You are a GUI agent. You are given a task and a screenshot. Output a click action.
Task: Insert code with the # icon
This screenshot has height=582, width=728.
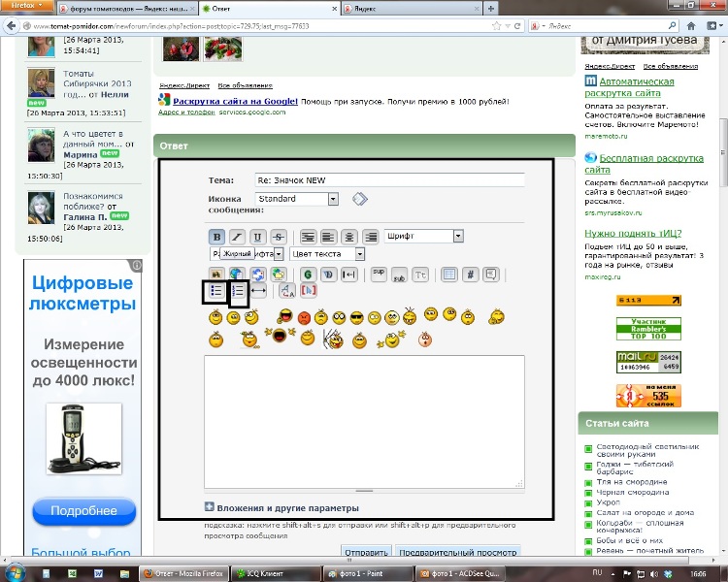(471, 274)
